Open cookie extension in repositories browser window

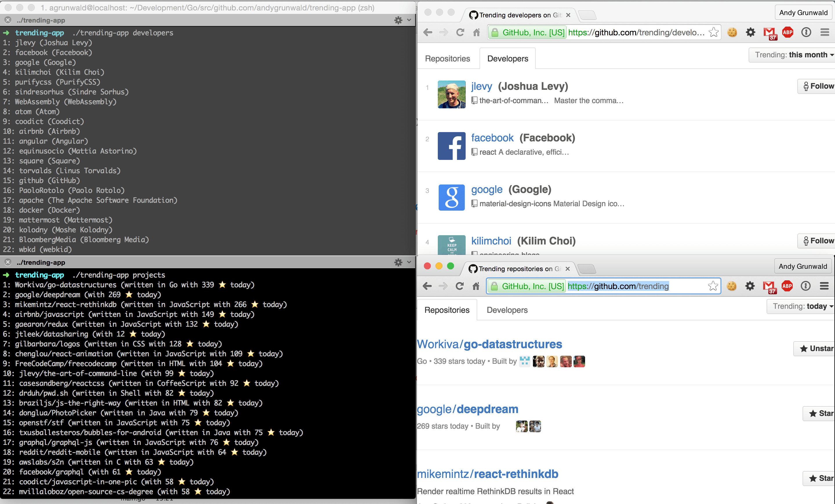click(732, 286)
